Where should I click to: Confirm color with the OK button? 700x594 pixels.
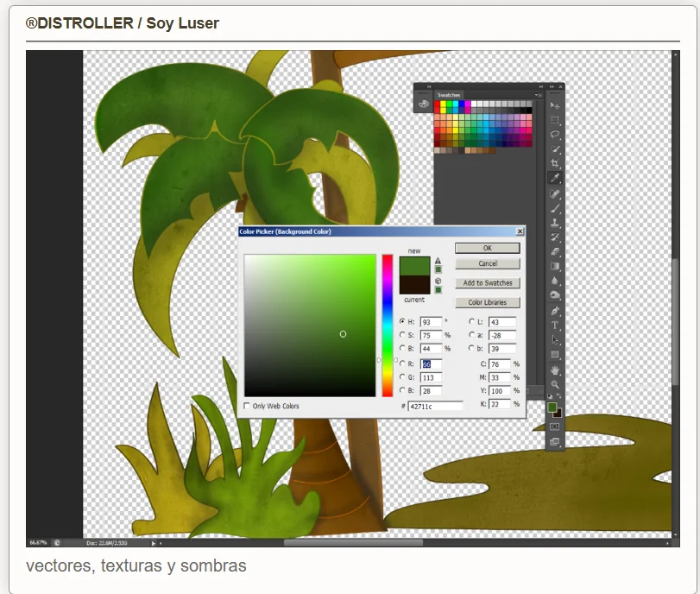(488, 248)
